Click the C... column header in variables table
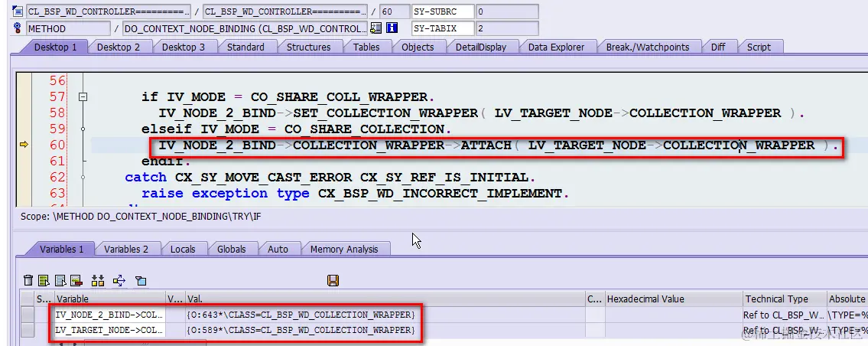 (x=594, y=299)
